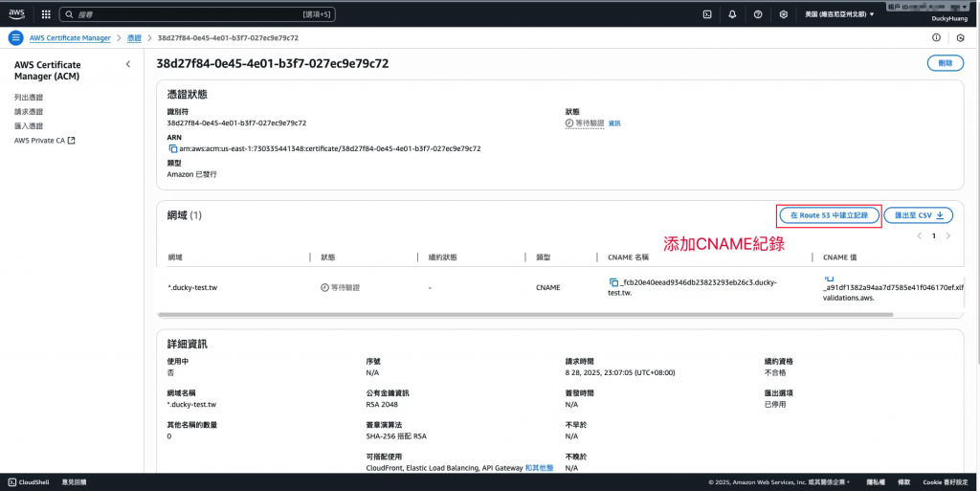Screen dimensions: 980x491
Task: Launch CloudShell from the top bar icon
Action: point(707,13)
